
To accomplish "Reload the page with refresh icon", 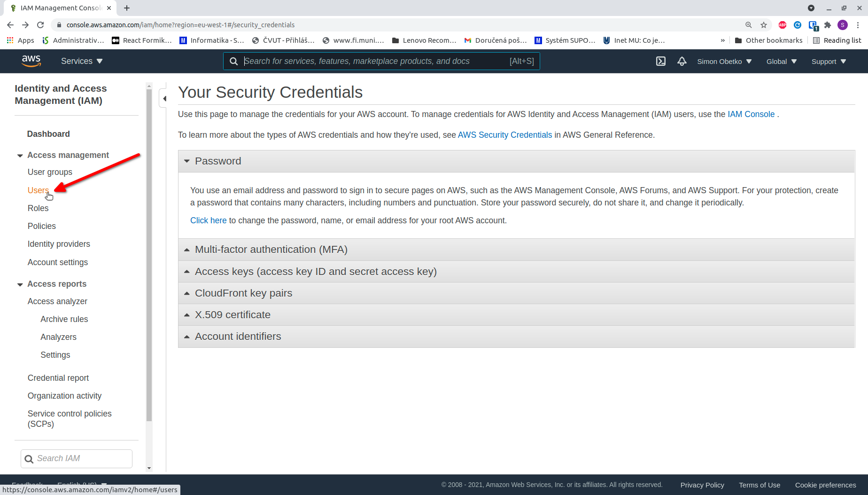I will pyautogui.click(x=40, y=25).
